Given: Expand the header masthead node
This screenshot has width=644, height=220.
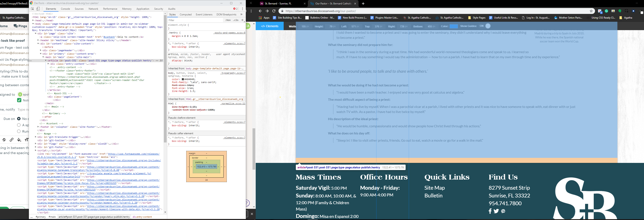Looking at the screenshot, I should click(38, 40).
